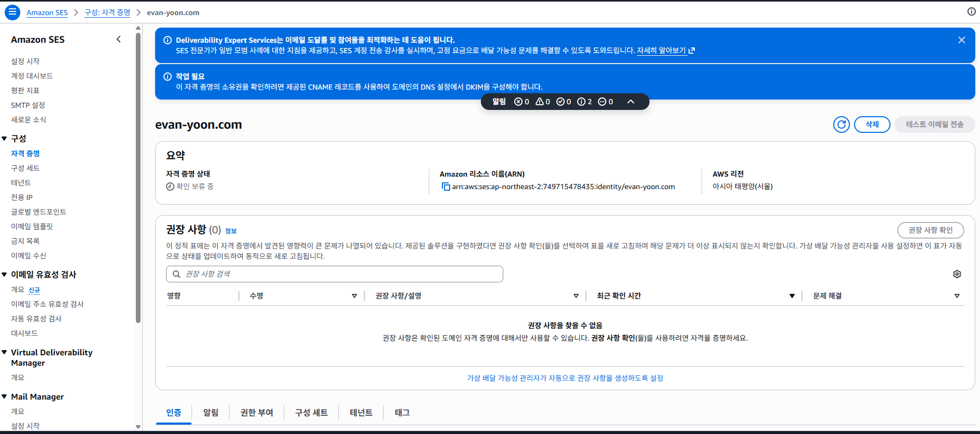
Task: Open 정보 link beside 권장 사항
Action: pyautogui.click(x=231, y=231)
